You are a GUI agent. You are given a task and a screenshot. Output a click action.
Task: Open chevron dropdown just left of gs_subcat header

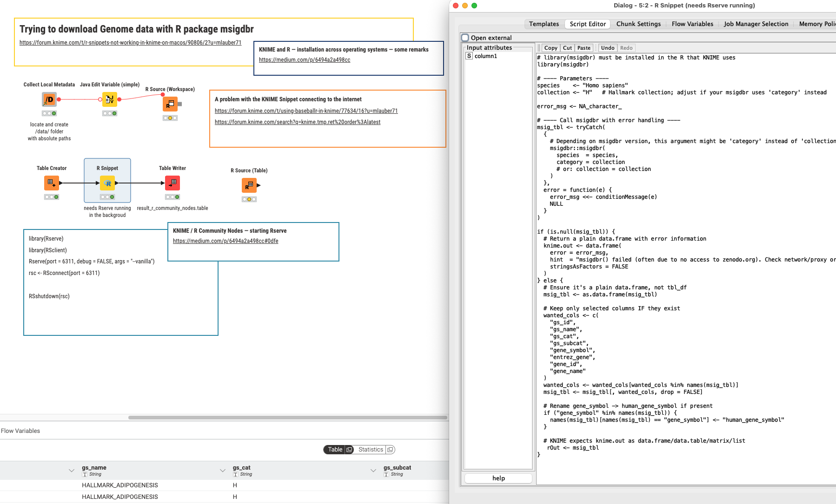coord(373,471)
